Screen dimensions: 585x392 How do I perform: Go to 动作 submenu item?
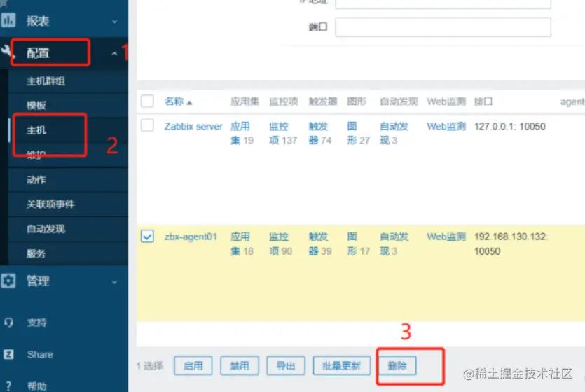point(36,180)
